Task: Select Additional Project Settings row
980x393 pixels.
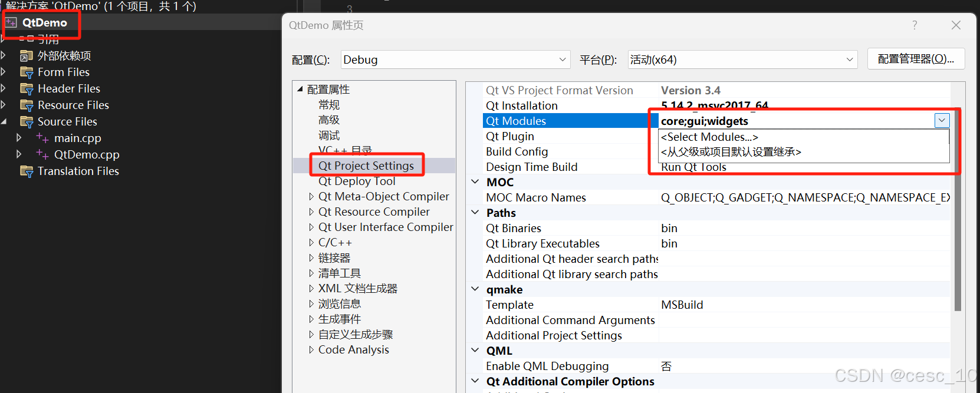Action: (716, 335)
